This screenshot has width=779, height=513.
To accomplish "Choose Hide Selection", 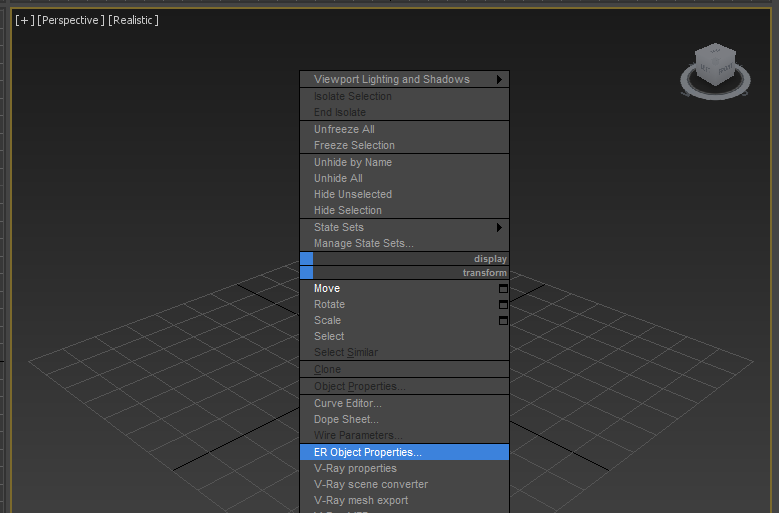I will point(404,210).
